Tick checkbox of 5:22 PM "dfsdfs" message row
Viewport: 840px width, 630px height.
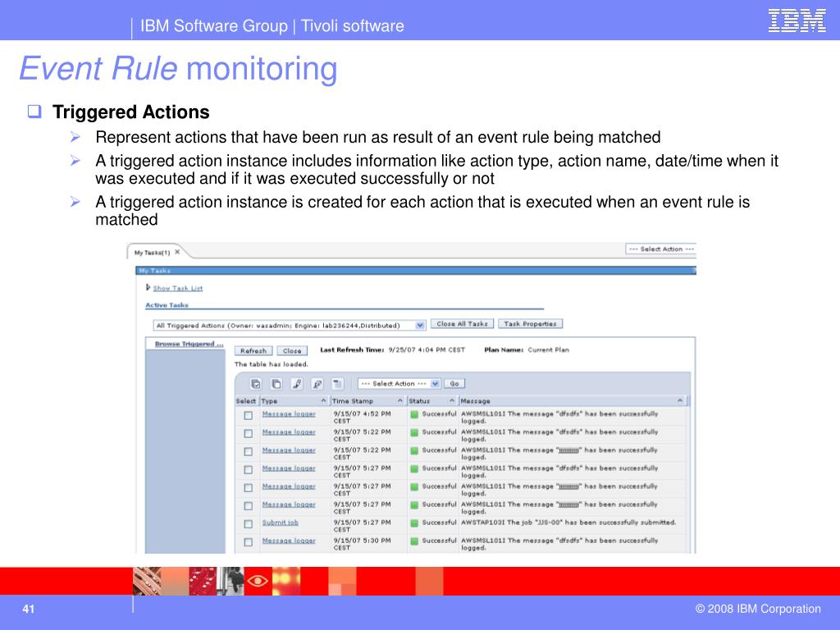coord(248,433)
